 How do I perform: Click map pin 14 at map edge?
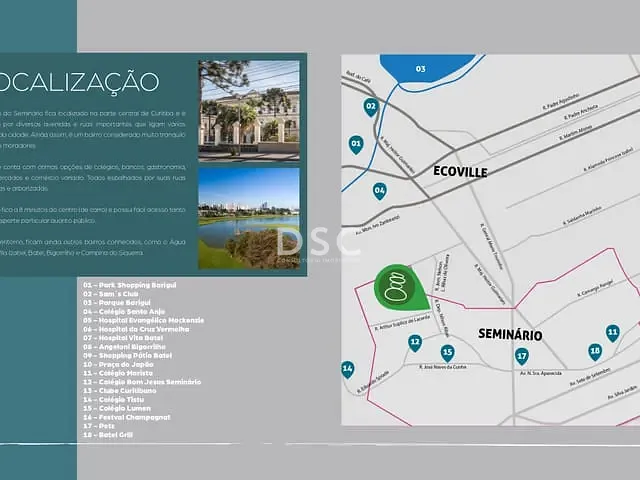tap(347, 369)
